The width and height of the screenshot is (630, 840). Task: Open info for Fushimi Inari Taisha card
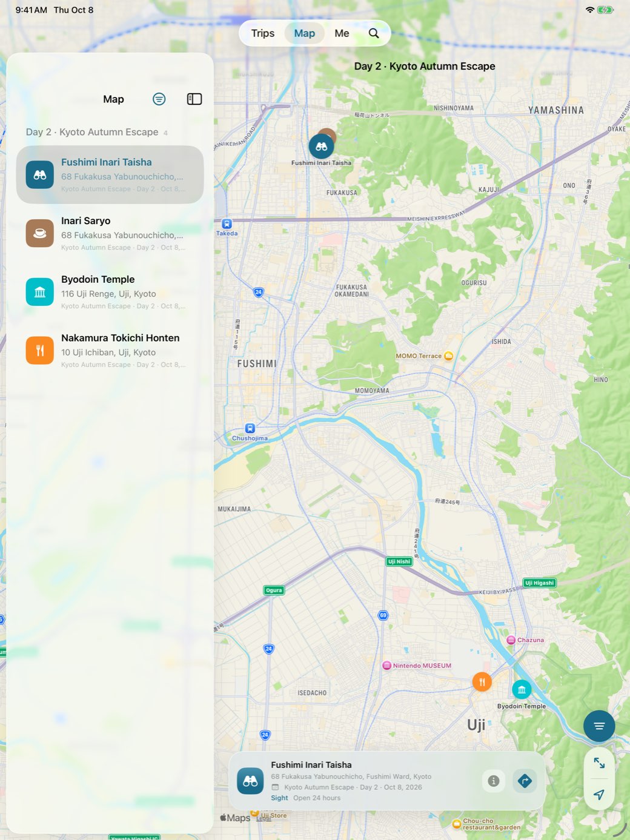(494, 781)
